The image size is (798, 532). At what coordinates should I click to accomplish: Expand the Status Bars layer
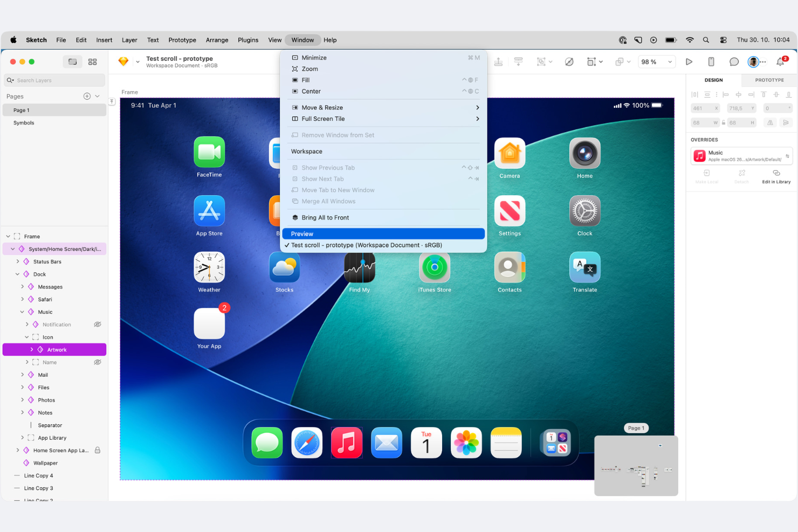[17, 261]
